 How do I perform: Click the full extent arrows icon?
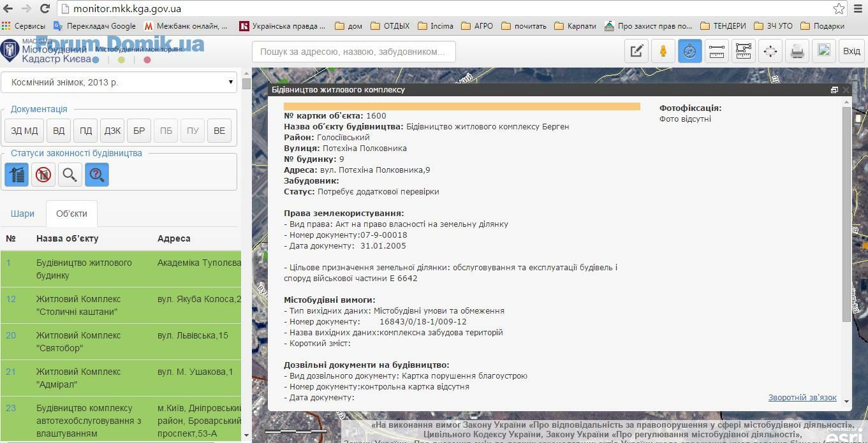pos(770,51)
